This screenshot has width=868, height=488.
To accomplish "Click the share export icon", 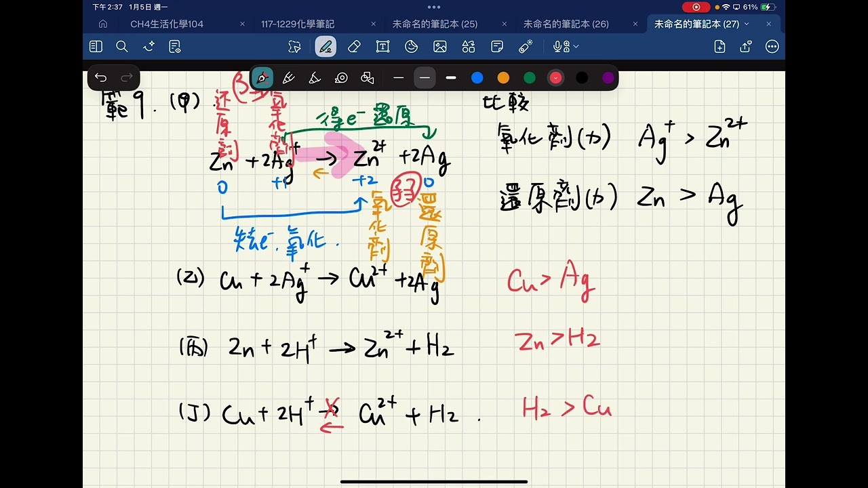I will tap(746, 47).
